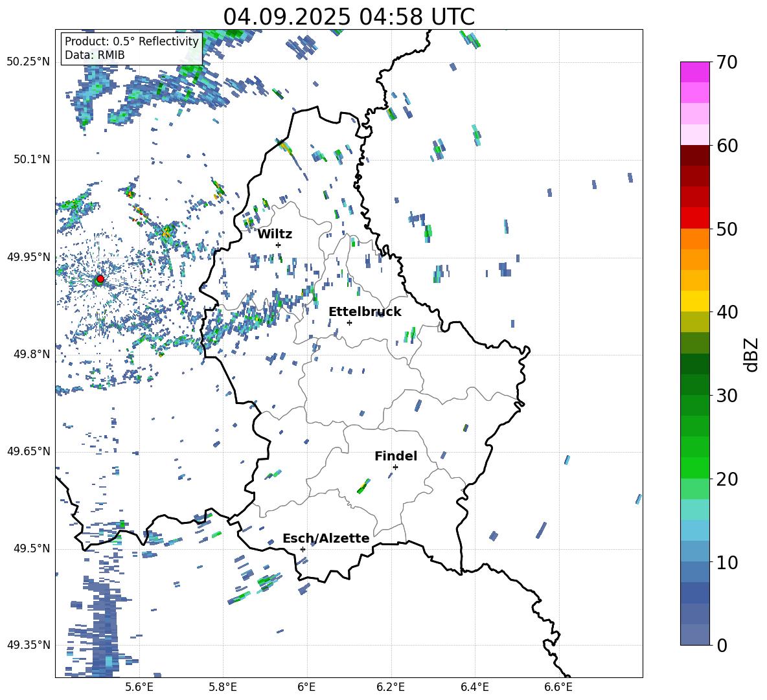Click the dark maroon colorbar swatch below 60

coord(694,155)
